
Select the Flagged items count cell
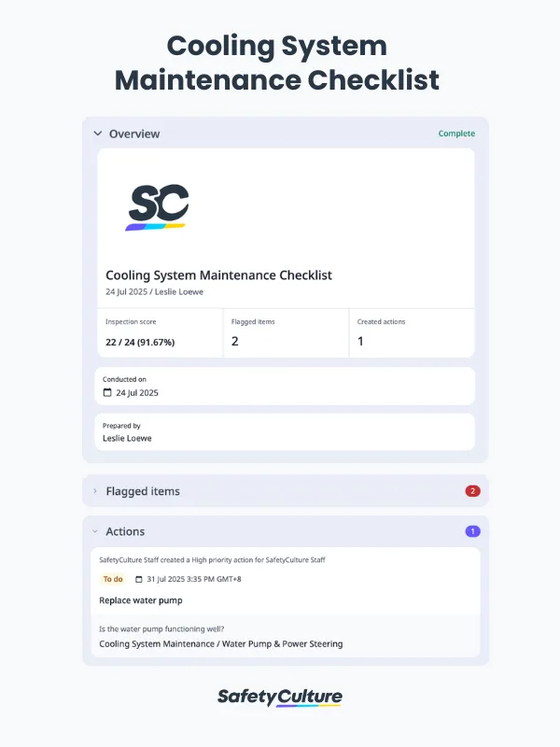tap(286, 332)
